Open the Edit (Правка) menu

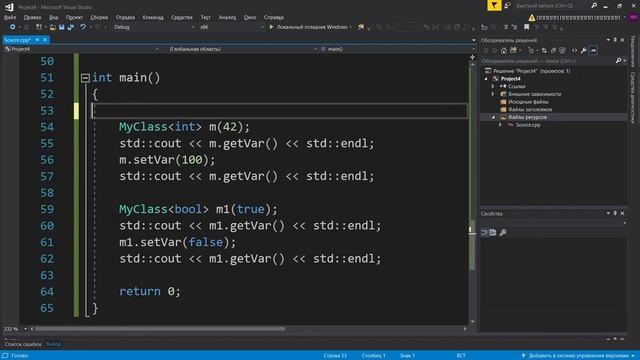[x=32, y=18]
